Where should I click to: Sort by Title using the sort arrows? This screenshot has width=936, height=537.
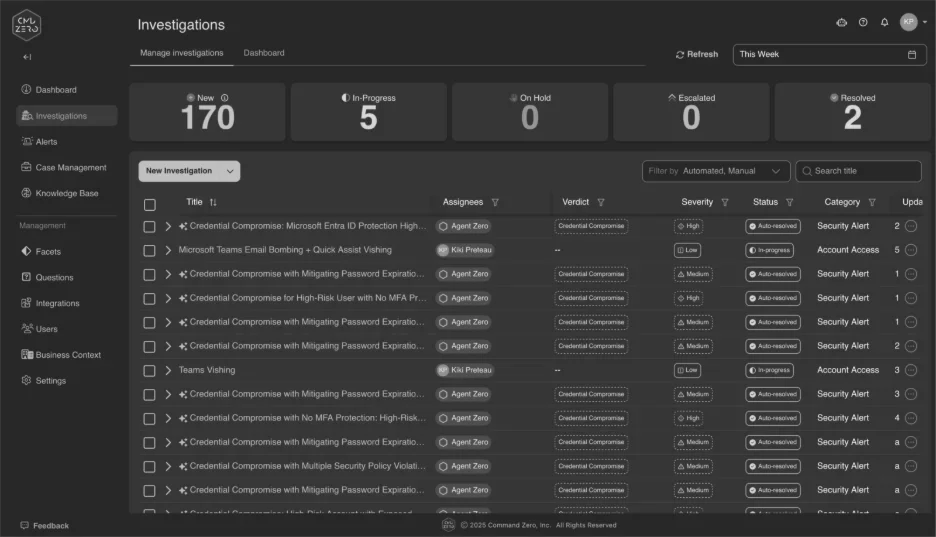(x=213, y=202)
